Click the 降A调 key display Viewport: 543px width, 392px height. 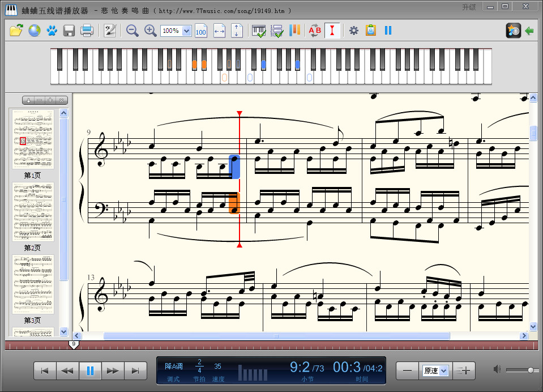pyautogui.click(x=173, y=367)
